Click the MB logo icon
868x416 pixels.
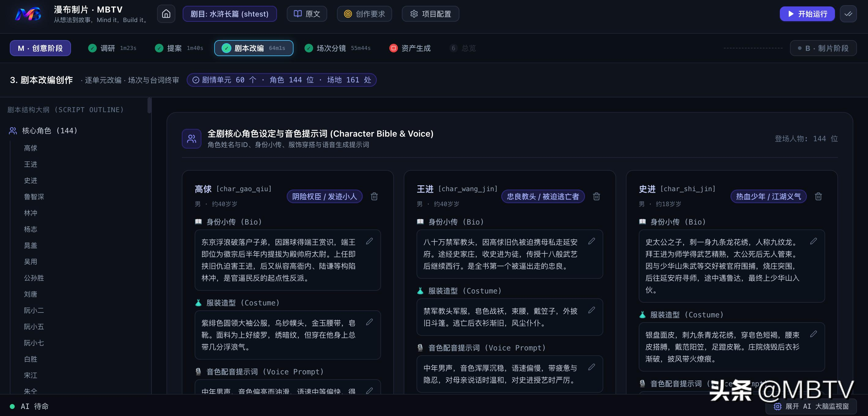tap(28, 14)
